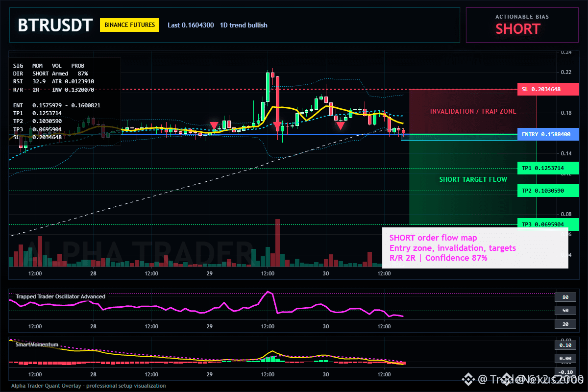Click the SmartMomentum scale value 0.00
Screen dimensions: 588x392
pyautogui.click(x=565, y=359)
